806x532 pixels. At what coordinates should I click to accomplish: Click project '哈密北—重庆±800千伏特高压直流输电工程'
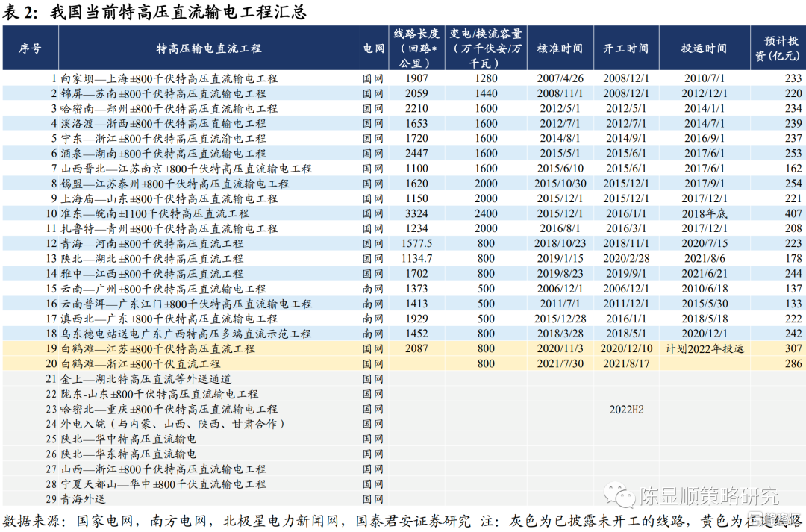tap(169, 409)
